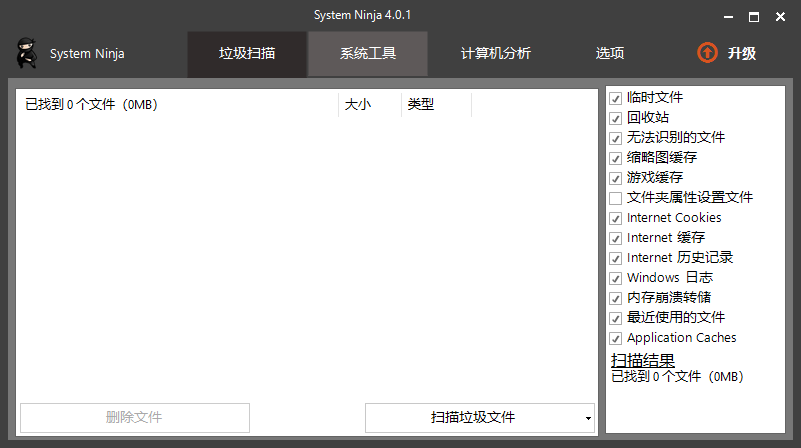Screen dimensions: 801x448
Task: Toggle the Windows 日志 checkbox
Action: (616, 278)
